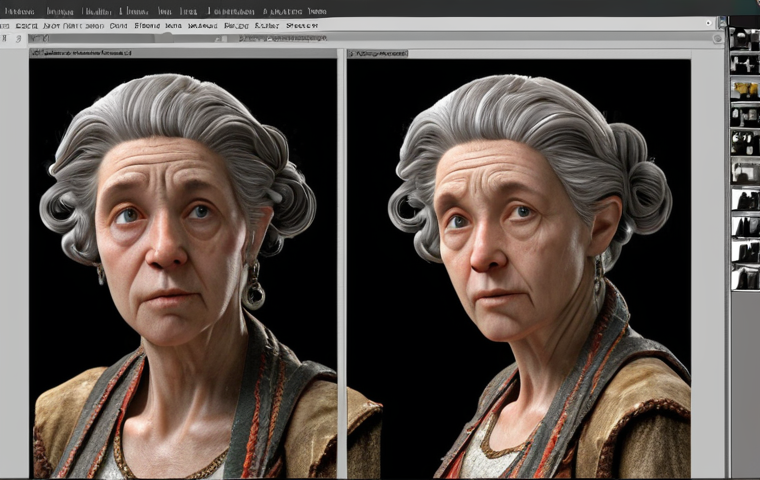The height and width of the screenshot is (480, 760).
Task: Open the first menu in the dark top bar
Action: click(19, 11)
